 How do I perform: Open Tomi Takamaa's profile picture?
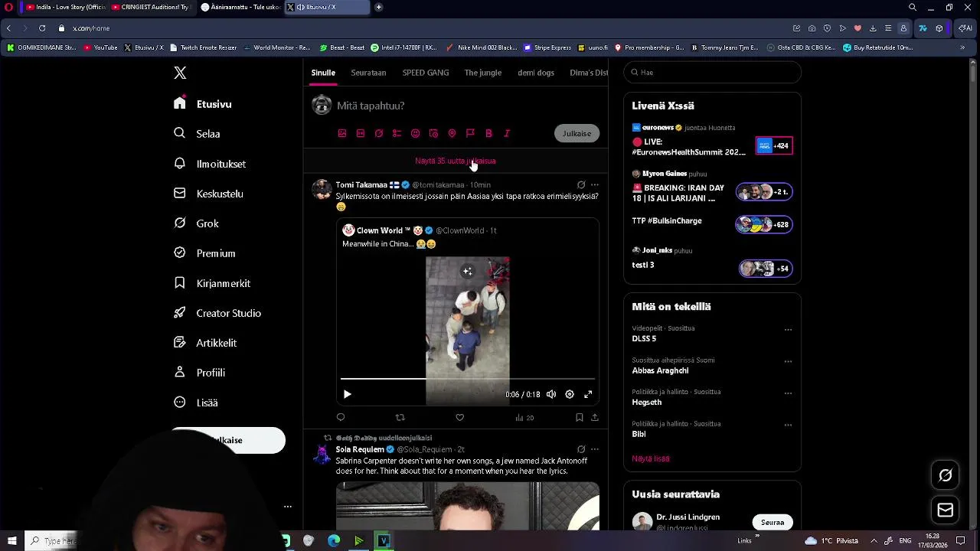[322, 189]
